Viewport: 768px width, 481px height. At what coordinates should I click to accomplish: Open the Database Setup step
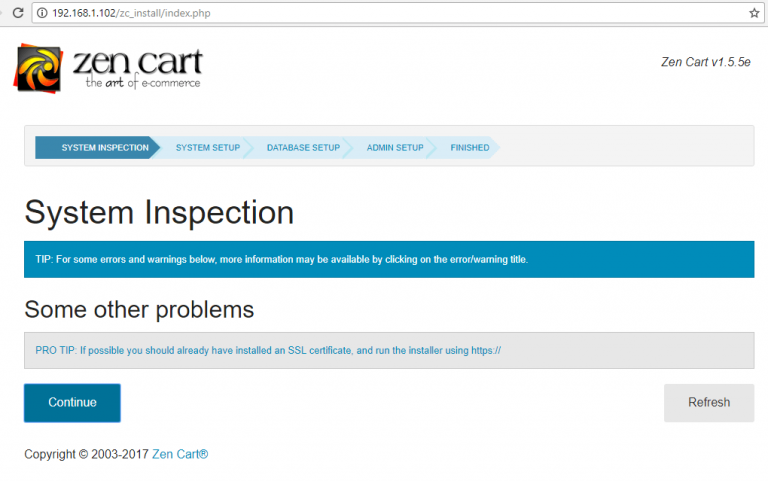(303, 148)
